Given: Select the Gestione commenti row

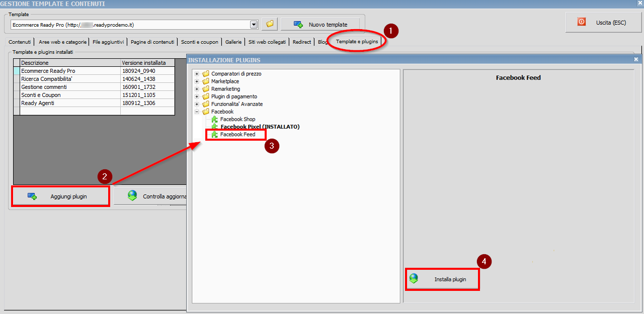Looking at the screenshot, I should (94, 87).
